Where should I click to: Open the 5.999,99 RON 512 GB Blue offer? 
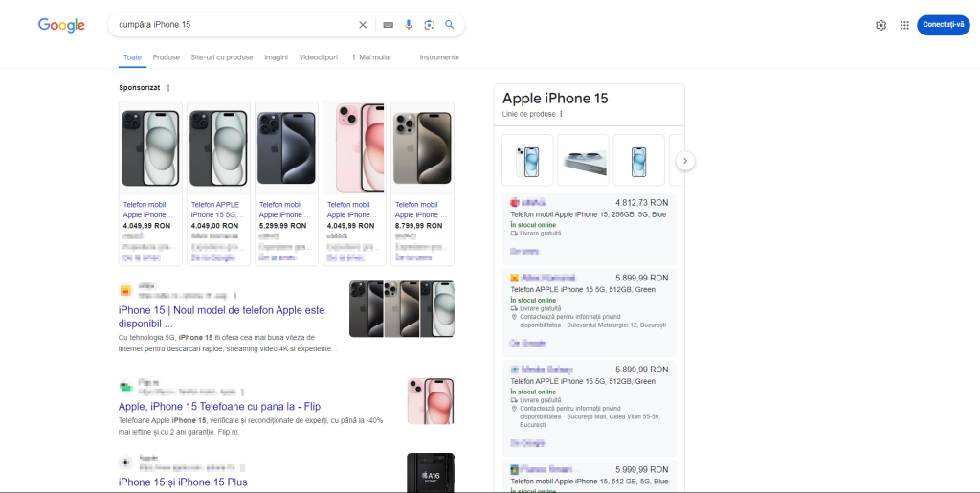589,478
